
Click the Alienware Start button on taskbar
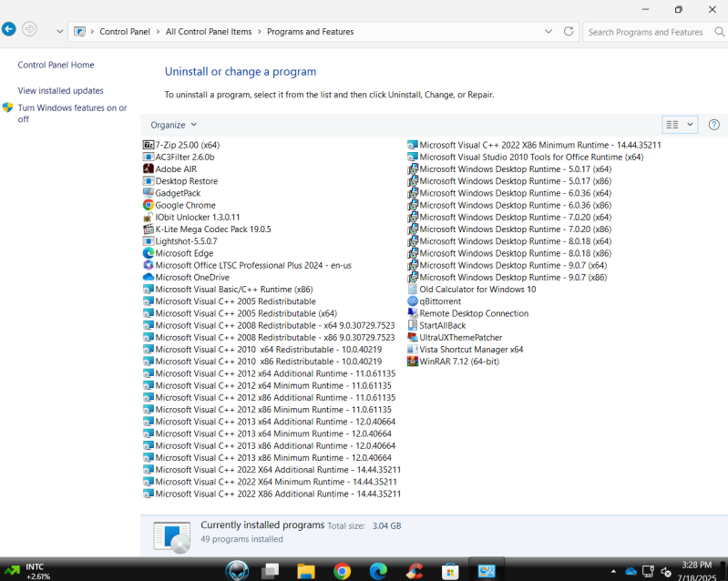coord(237,570)
